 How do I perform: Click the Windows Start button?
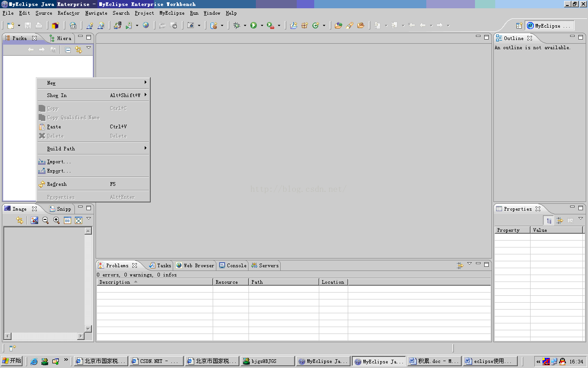coord(12,361)
